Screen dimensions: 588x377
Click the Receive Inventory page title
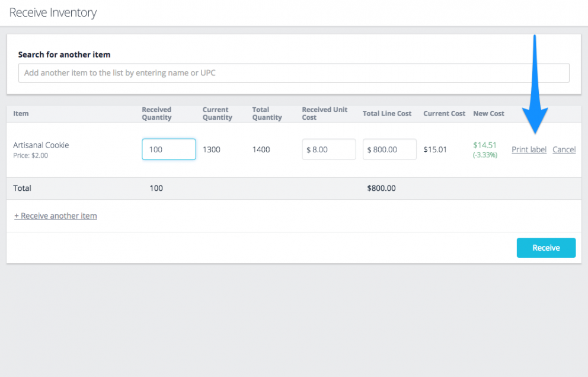click(52, 12)
